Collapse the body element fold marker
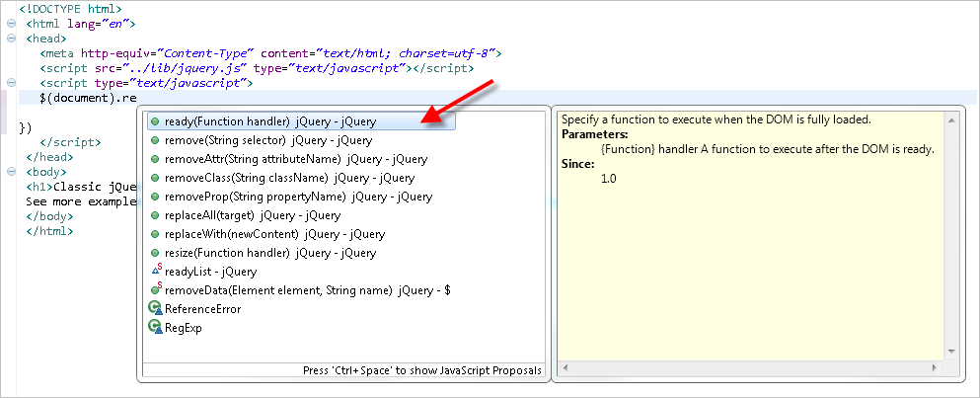980x398 pixels. tap(11, 172)
